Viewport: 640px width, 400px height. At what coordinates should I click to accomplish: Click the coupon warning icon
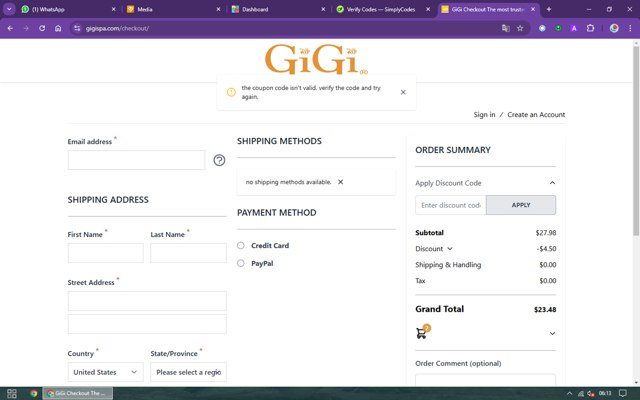(x=231, y=92)
